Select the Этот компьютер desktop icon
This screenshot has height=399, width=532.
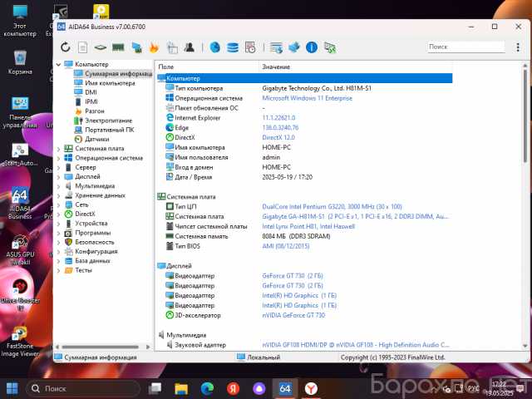pos(20,21)
